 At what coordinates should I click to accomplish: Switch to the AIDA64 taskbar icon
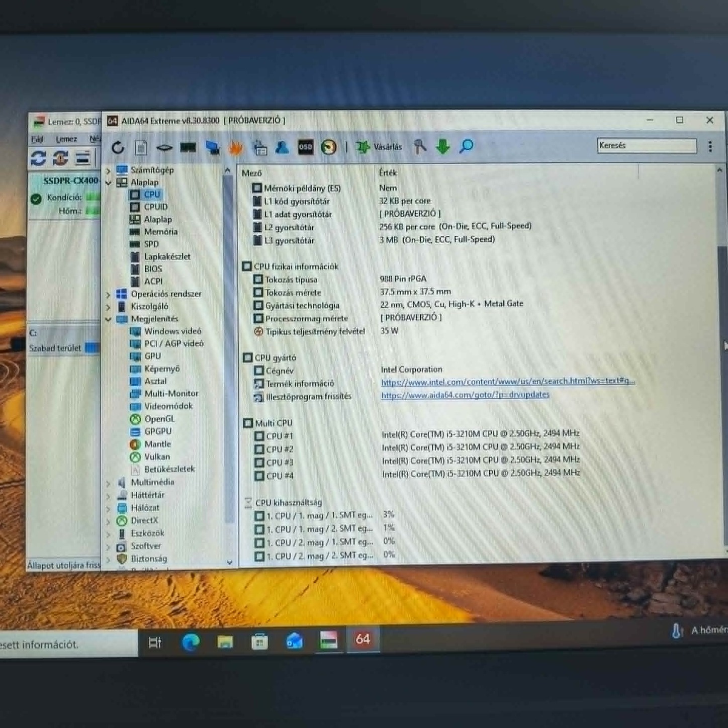[362, 639]
